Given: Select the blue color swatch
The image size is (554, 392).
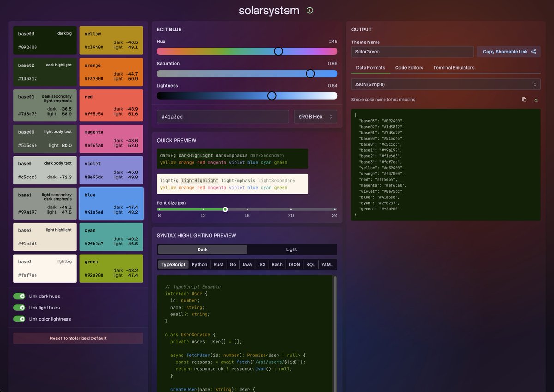Looking at the screenshot, I should click(111, 203).
